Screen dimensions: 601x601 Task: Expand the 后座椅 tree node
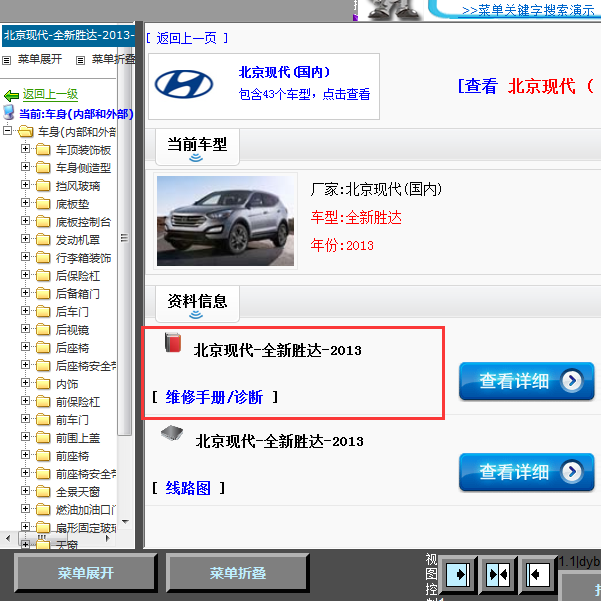tap(25, 347)
